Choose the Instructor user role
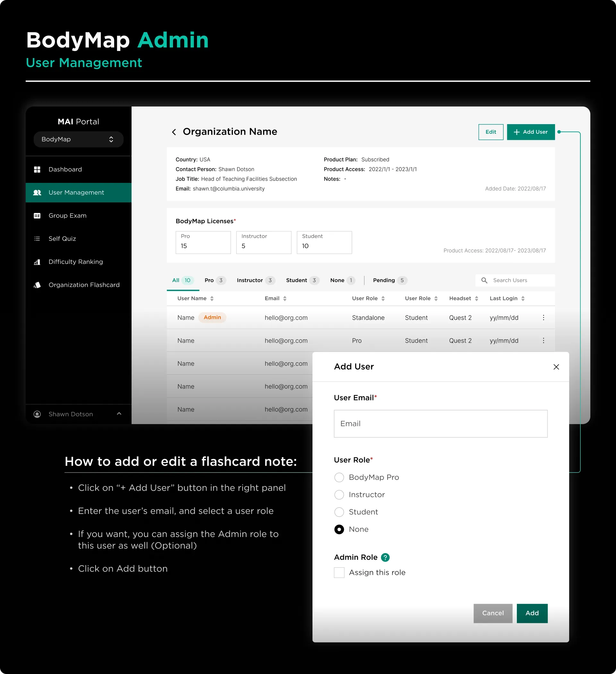This screenshot has width=616, height=674. click(x=339, y=495)
